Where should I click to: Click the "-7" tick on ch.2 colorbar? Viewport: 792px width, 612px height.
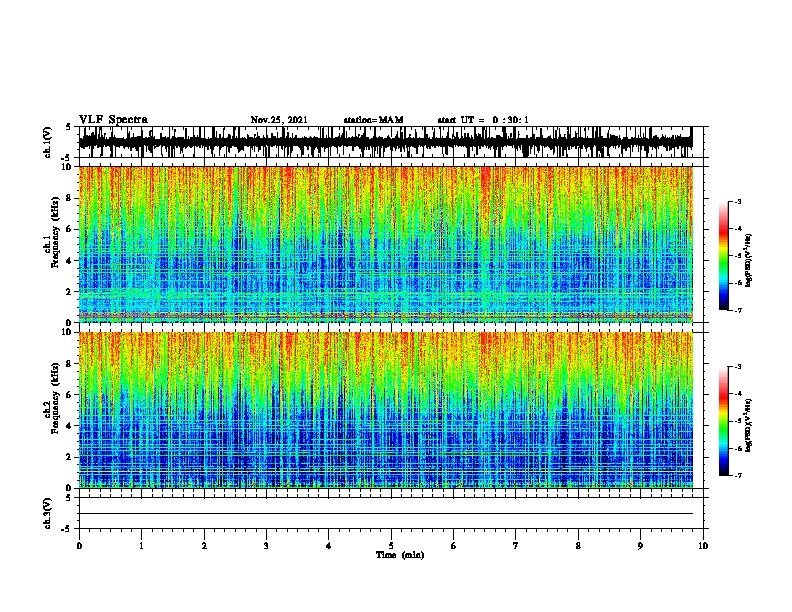pyautogui.click(x=738, y=476)
